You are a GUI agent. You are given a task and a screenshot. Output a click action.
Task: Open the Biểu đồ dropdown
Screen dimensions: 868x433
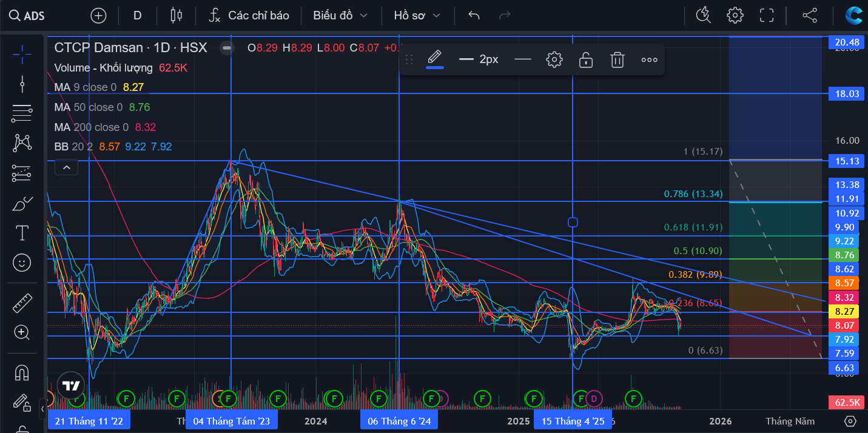coord(340,16)
